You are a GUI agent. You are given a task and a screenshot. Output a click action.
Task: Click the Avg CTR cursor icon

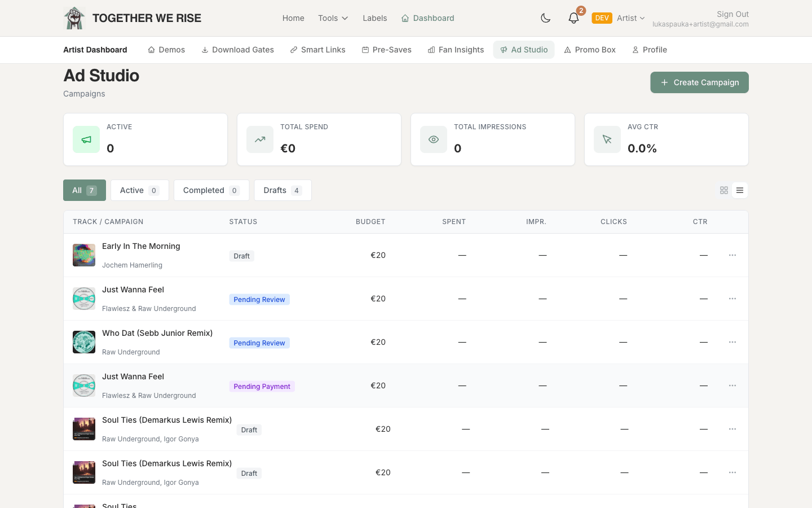click(607, 139)
